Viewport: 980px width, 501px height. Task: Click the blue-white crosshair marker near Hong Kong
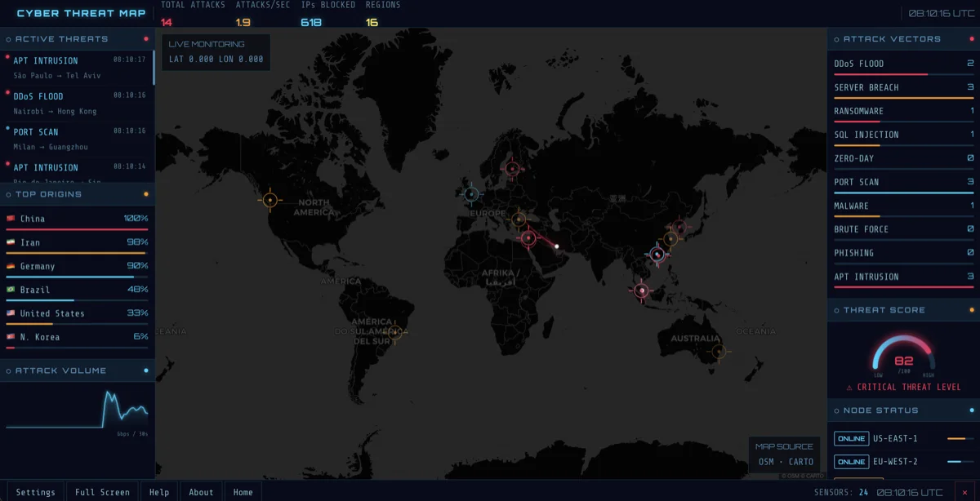(657, 255)
